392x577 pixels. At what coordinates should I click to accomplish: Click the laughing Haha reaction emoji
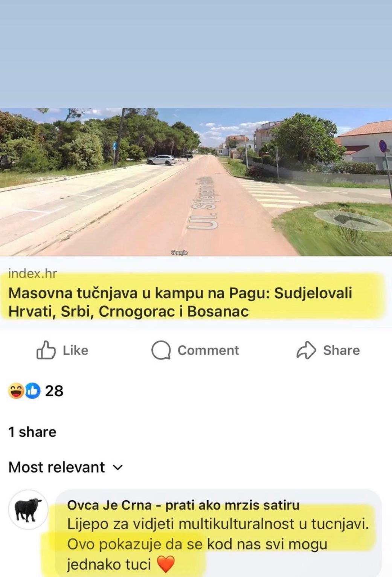coord(16,391)
